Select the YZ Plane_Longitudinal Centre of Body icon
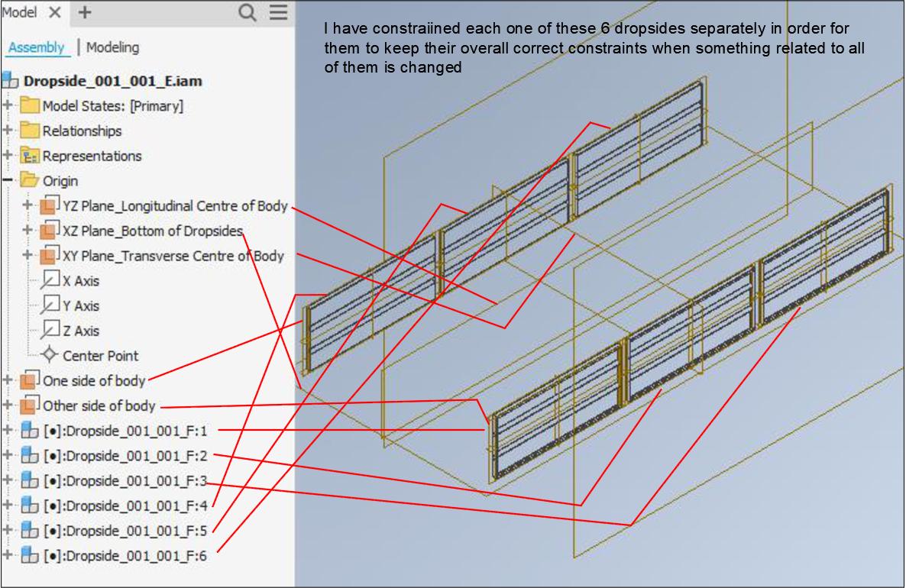Screen dimensions: 906x588 tap(47, 206)
